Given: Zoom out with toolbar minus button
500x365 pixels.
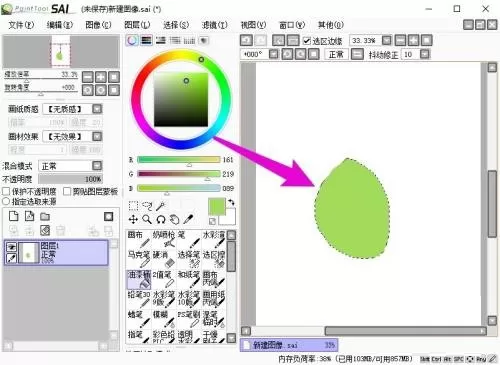Looking at the screenshot, I should point(400,40).
